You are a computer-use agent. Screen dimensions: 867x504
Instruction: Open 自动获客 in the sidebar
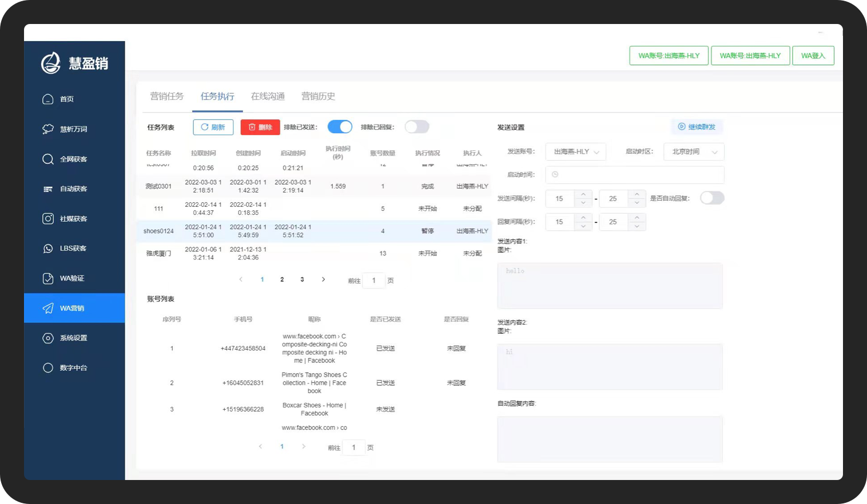74,189
